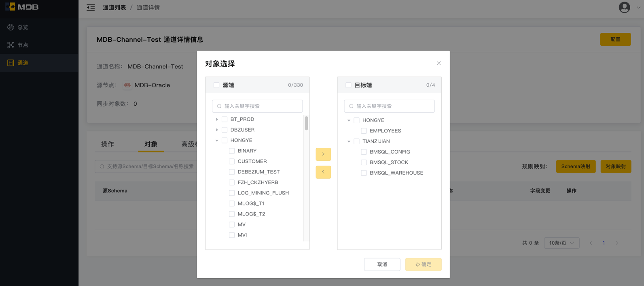Toggle select-all checkbox for 目标端
The image size is (644, 286).
click(x=348, y=85)
